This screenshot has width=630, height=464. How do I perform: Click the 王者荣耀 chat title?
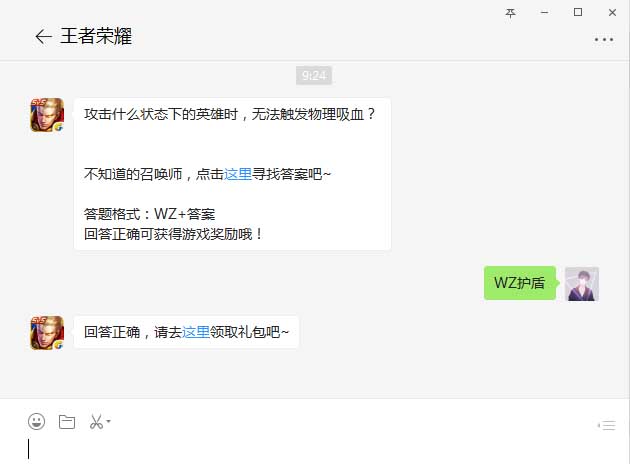pyautogui.click(x=96, y=36)
